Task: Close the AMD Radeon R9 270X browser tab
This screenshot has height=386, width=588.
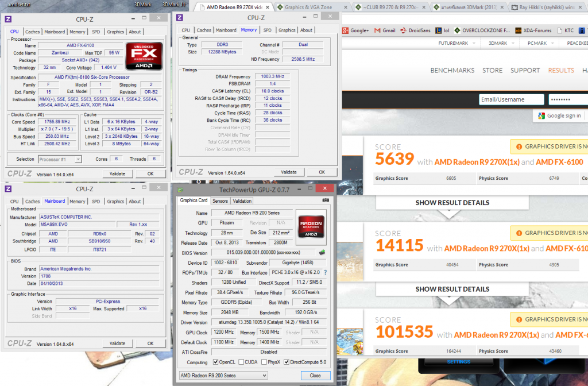Action: click(x=268, y=7)
